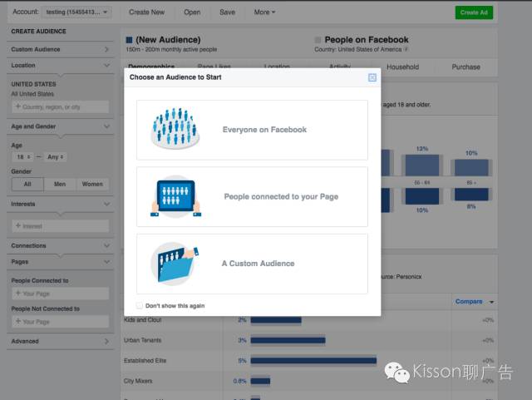Click the City Mixers row label
Screen dimensions: 532x400
[138, 381]
